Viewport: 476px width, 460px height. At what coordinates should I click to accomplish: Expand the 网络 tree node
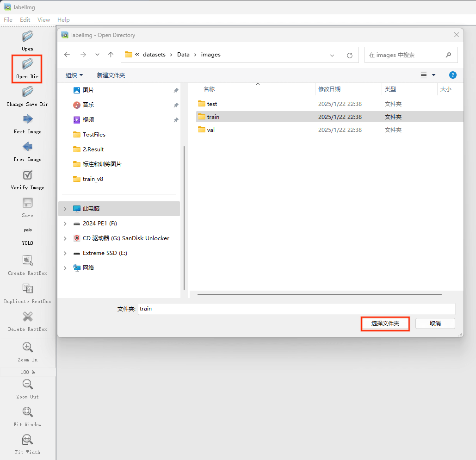click(x=65, y=268)
